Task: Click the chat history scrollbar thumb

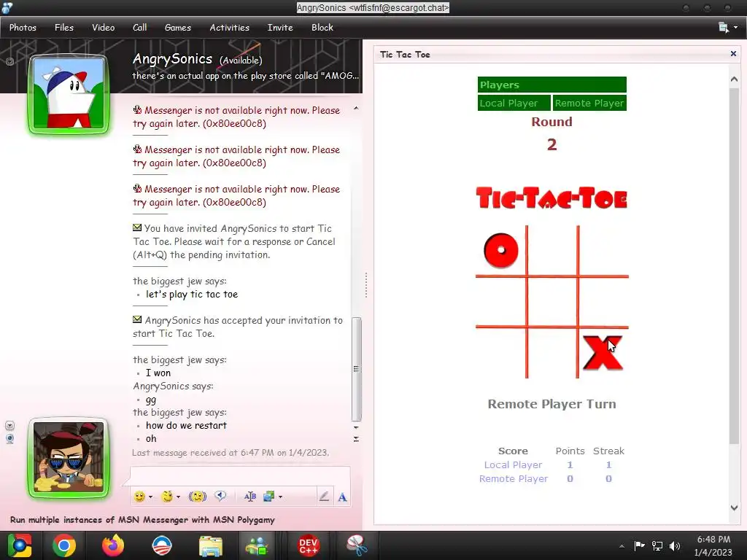Action: coord(356,369)
